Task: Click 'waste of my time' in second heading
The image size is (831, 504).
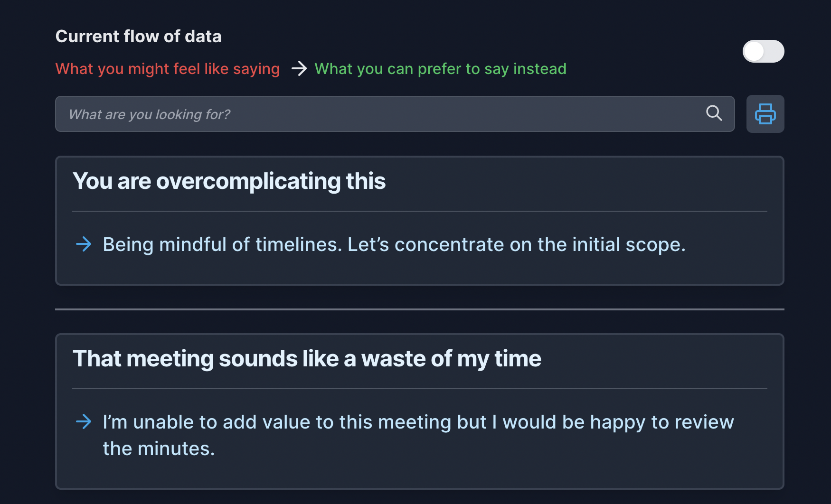Action: click(x=451, y=359)
